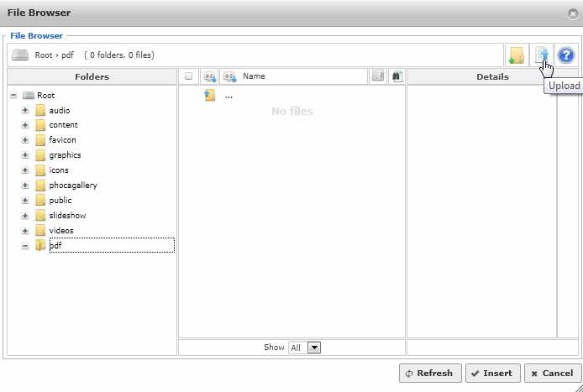
Task: Click the open pdf folder icon
Action: (40, 246)
